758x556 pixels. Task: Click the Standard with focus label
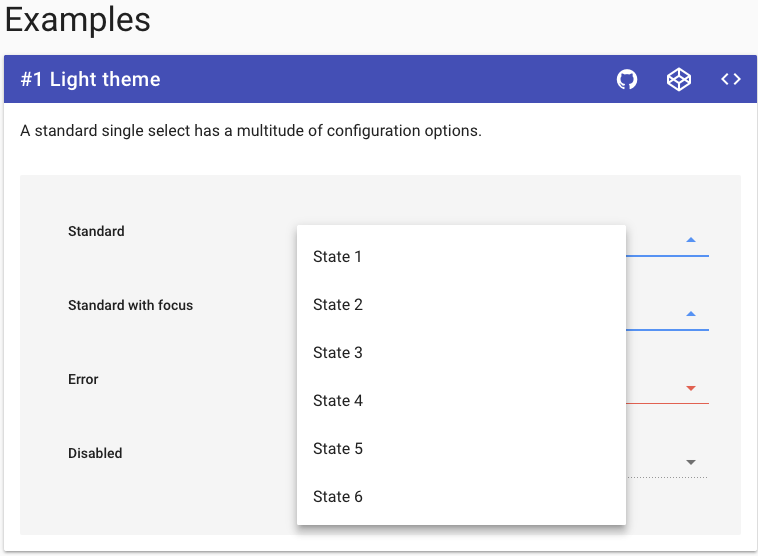pos(130,305)
